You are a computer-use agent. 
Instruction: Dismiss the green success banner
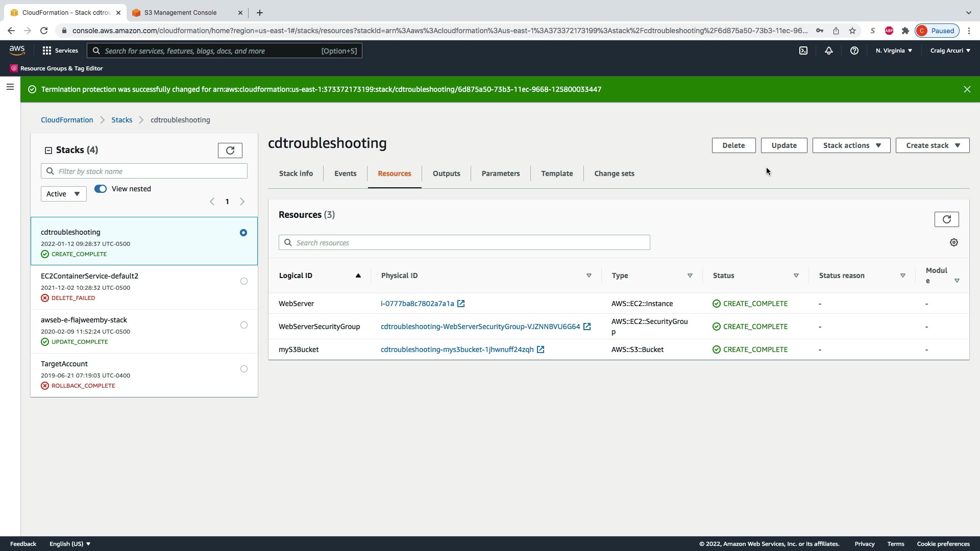[967, 89]
